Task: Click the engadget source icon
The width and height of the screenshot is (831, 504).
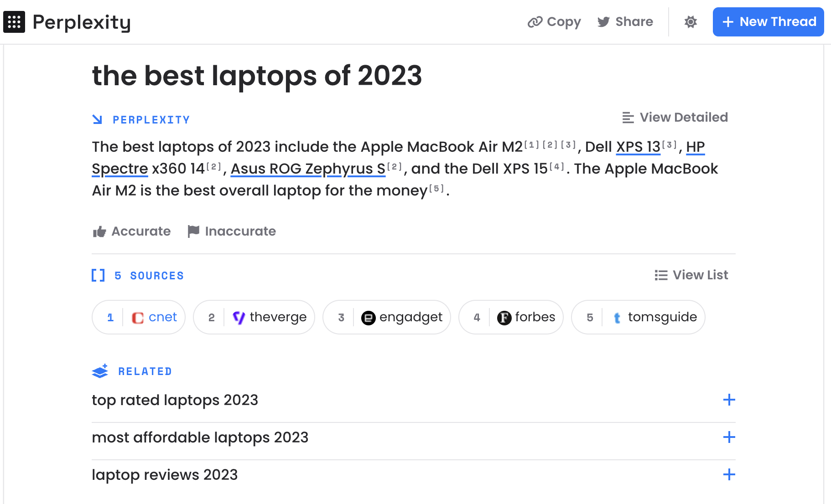Action: pyautogui.click(x=369, y=317)
